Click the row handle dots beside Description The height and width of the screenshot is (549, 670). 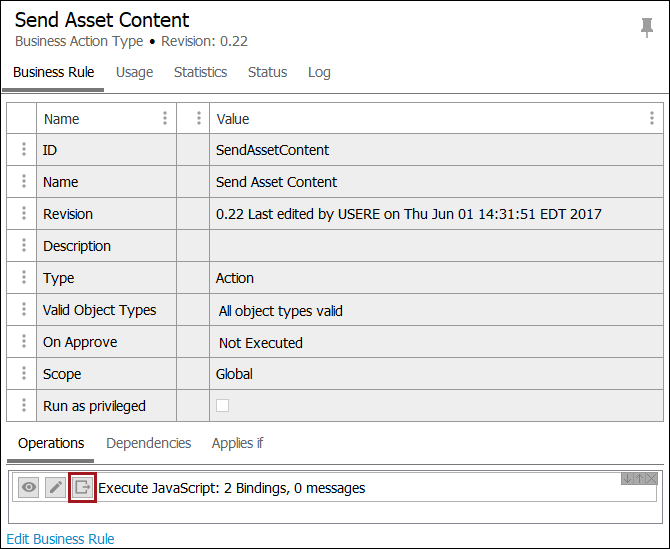(22, 246)
